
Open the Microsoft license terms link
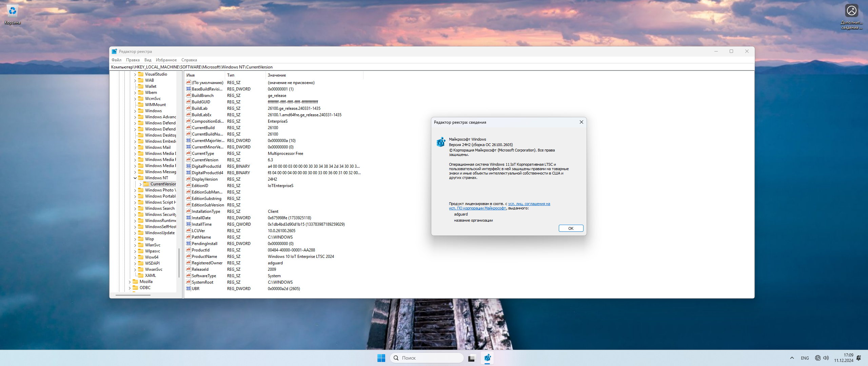(500, 206)
